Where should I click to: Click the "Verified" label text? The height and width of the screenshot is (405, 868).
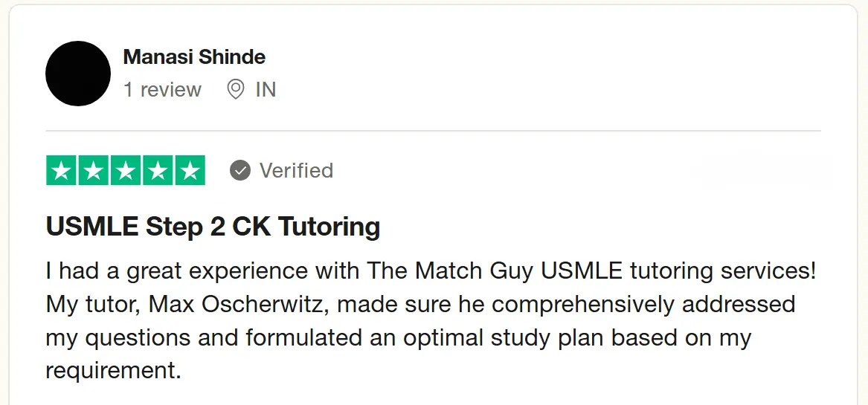[296, 171]
